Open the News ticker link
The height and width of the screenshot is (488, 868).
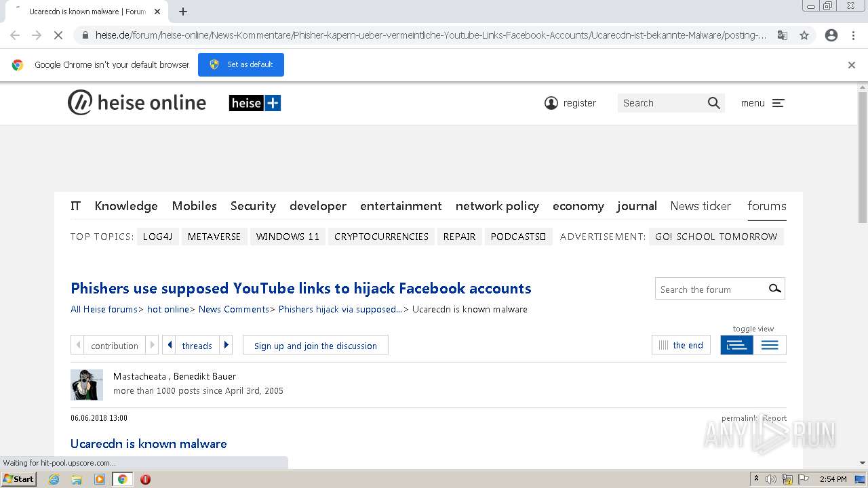pyautogui.click(x=701, y=206)
